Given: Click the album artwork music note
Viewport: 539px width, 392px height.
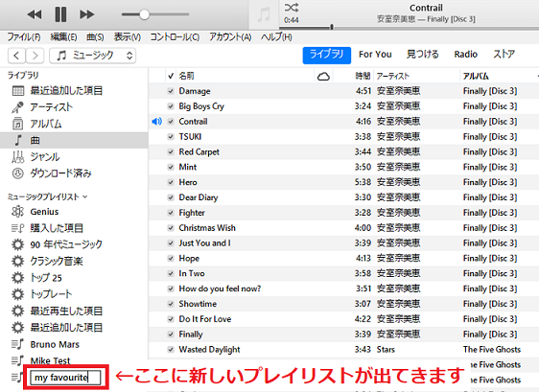Looking at the screenshot, I should tap(264, 15).
